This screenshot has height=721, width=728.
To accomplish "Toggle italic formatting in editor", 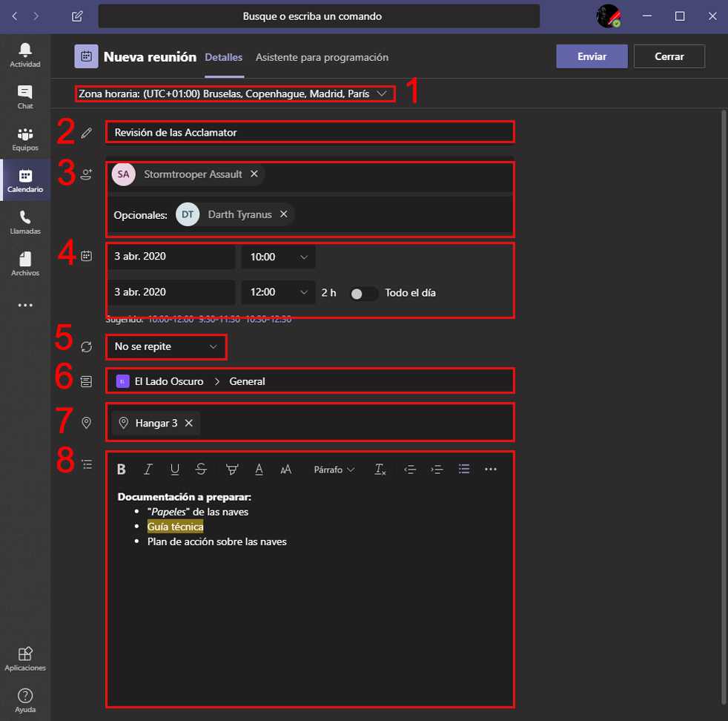I will 148,469.
